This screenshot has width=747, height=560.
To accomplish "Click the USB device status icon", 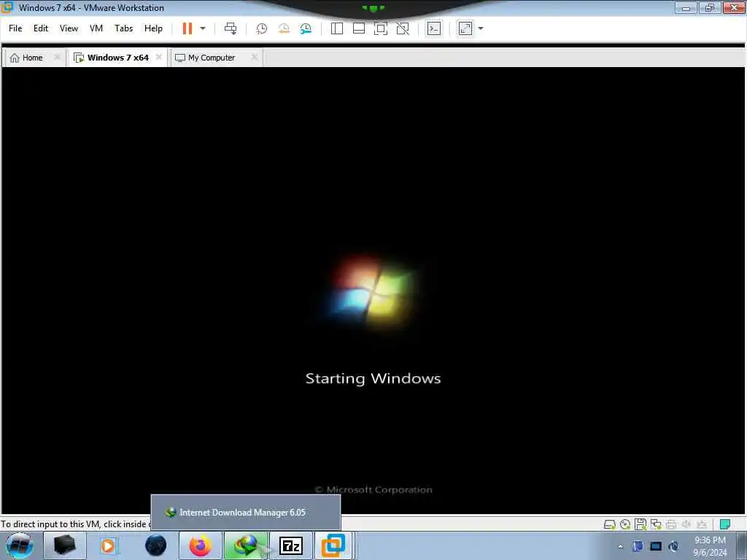I will click(x=701, y=525).
